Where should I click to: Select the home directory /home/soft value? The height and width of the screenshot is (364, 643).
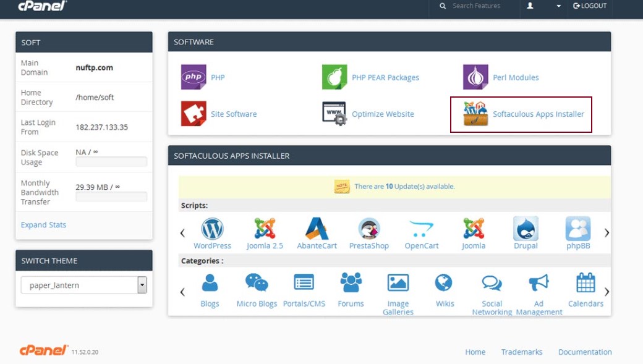point(95,97)
